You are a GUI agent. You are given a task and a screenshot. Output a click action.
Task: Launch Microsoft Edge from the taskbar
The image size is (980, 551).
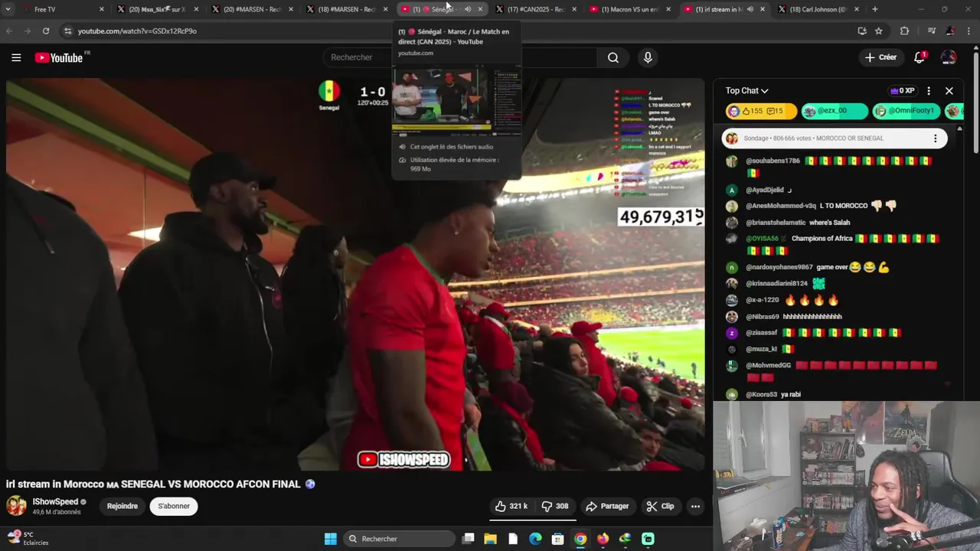[x=535, y=539]
